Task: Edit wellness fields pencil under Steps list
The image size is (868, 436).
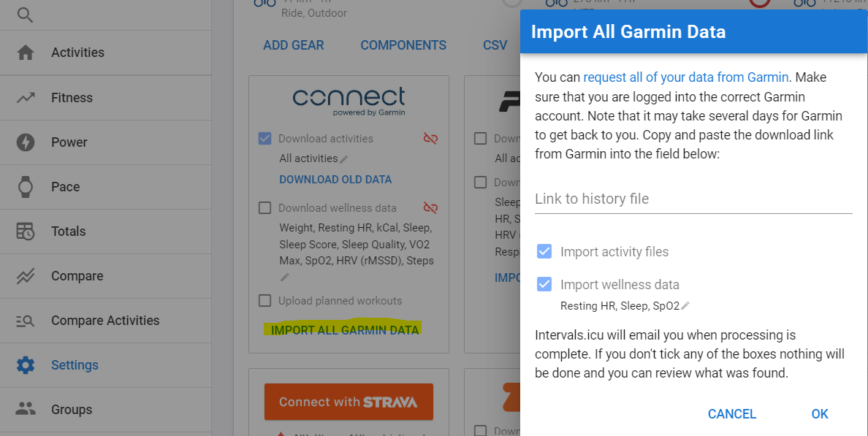Action: [284, 277]
